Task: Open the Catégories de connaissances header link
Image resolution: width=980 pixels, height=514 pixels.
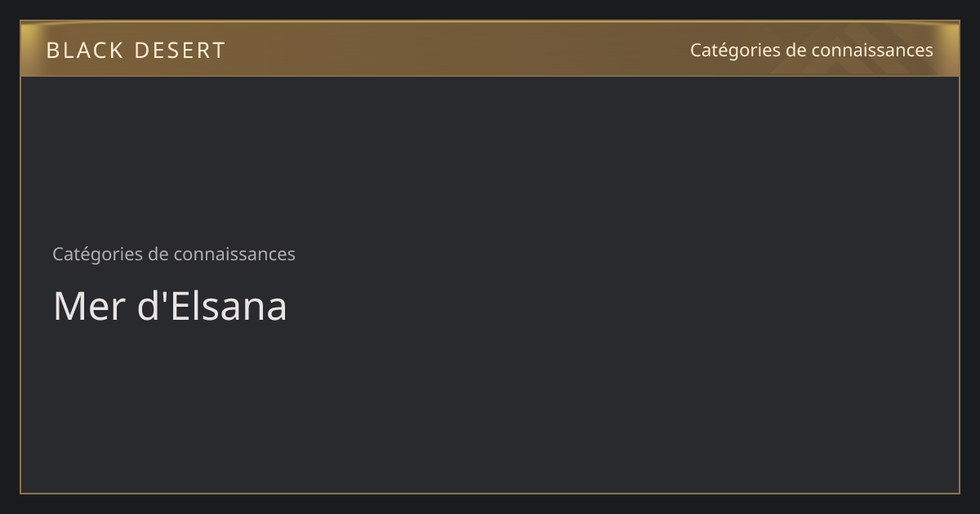Action: coord(811,50)
